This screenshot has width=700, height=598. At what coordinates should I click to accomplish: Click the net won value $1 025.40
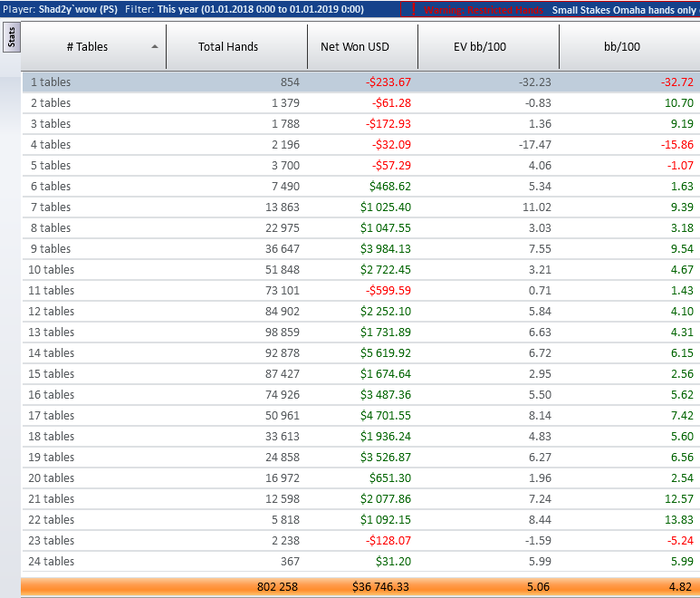pos(386,207)
